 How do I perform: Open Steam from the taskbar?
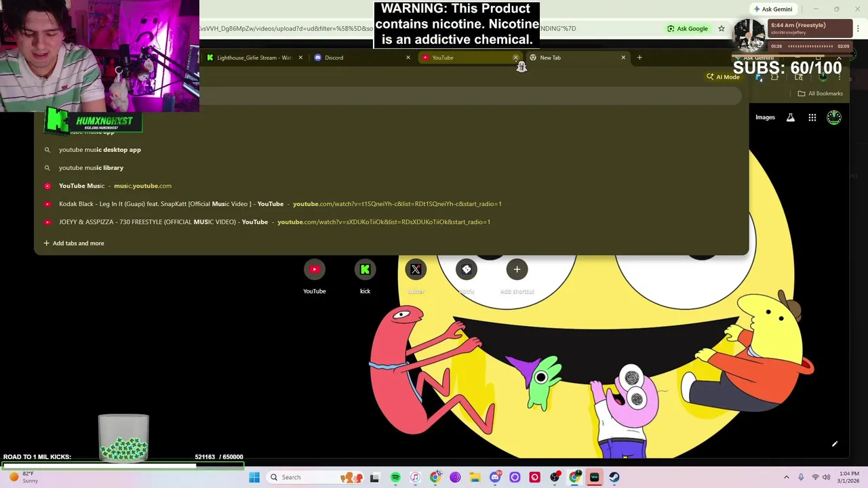pos(614,477)
